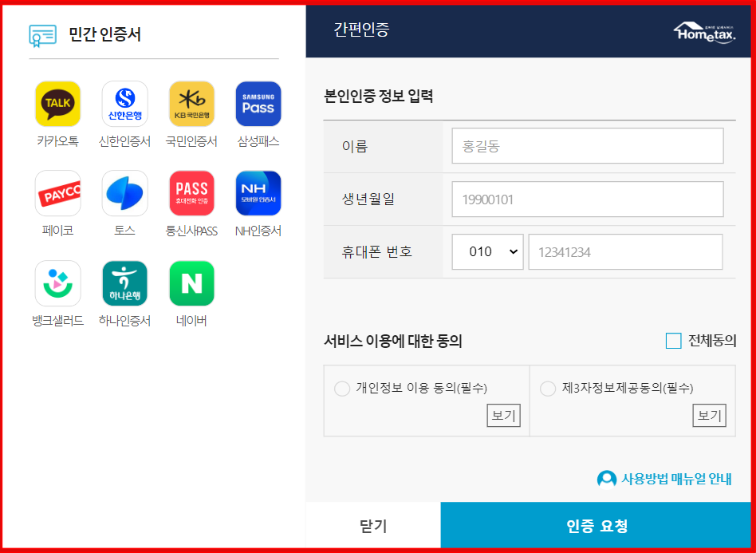Image resolution: width=756 pixels, height=553 pixels.
Task: Select the Hana certificate icon
Action: tap(124, 282)
